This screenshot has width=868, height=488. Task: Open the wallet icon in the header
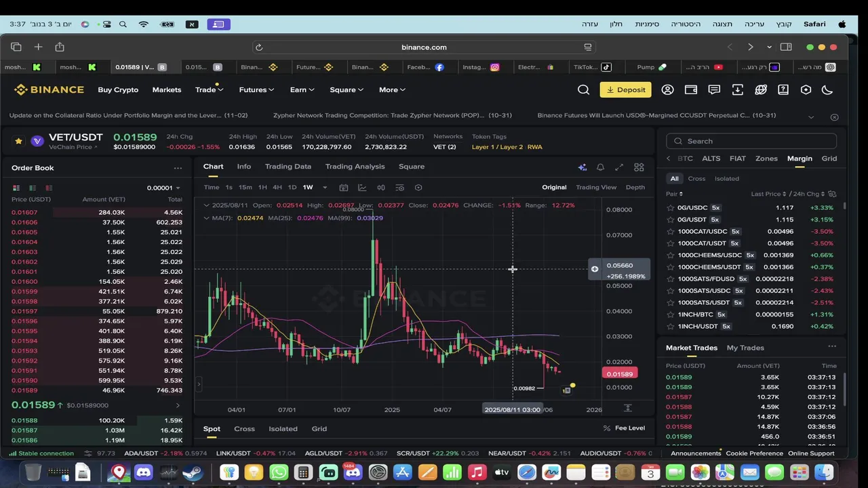pyautogui.click(x=691, y=89)
